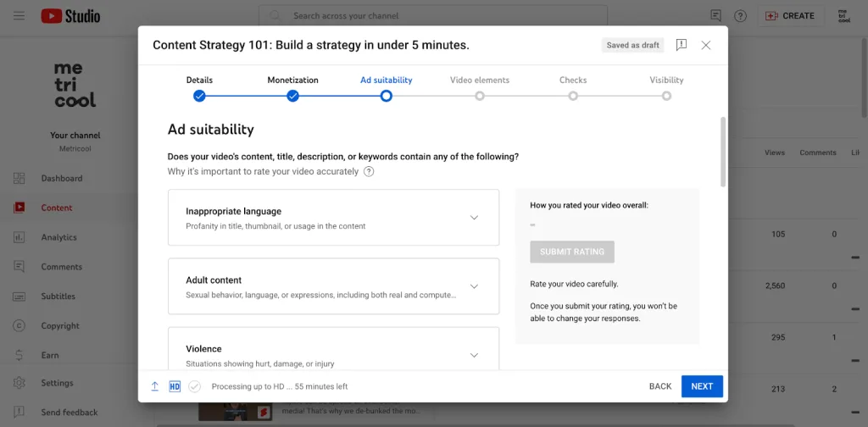Click the Dashboard icon in left sidebar

(19, 178)
